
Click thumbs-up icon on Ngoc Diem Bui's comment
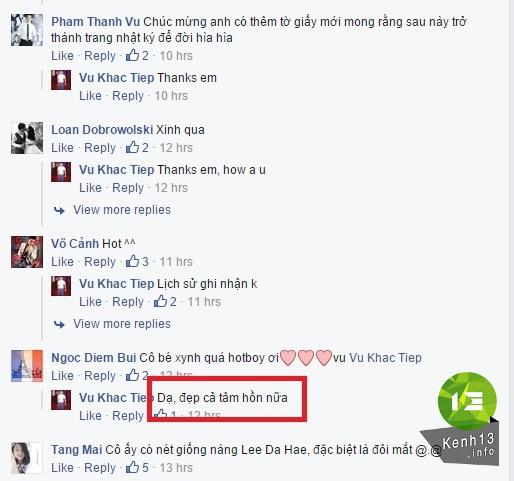tap(132, 375)
